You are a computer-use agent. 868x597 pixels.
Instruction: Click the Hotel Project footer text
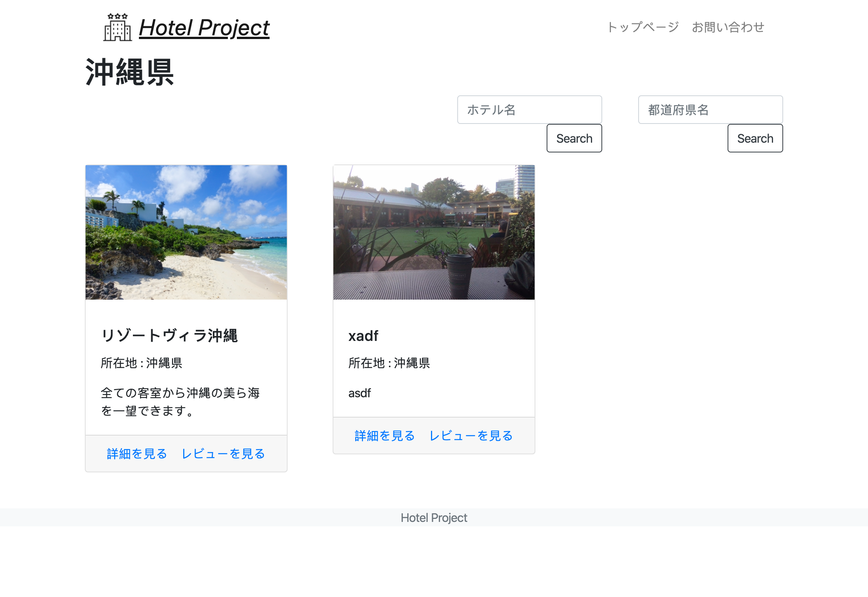coord(434,518)
